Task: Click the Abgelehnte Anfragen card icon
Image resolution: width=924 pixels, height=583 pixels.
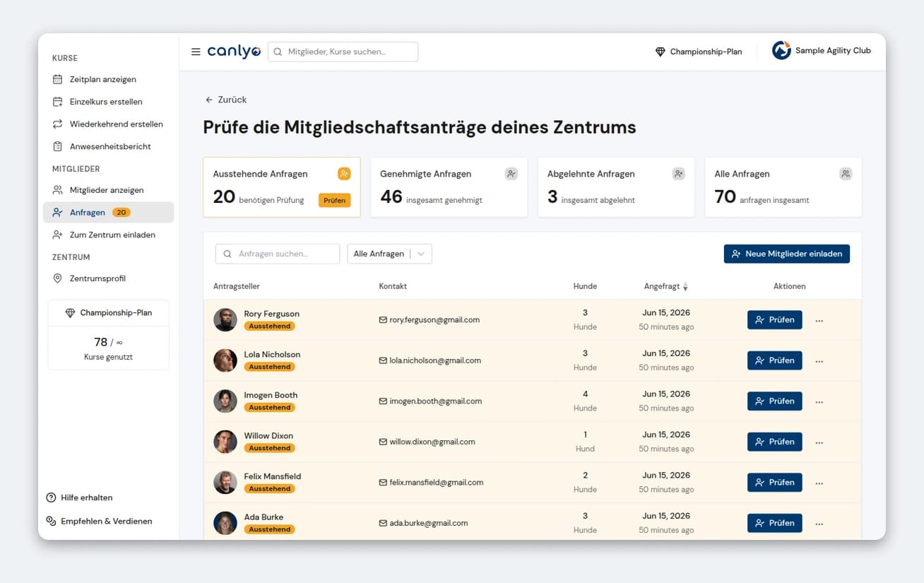Action: pos(679,174)
